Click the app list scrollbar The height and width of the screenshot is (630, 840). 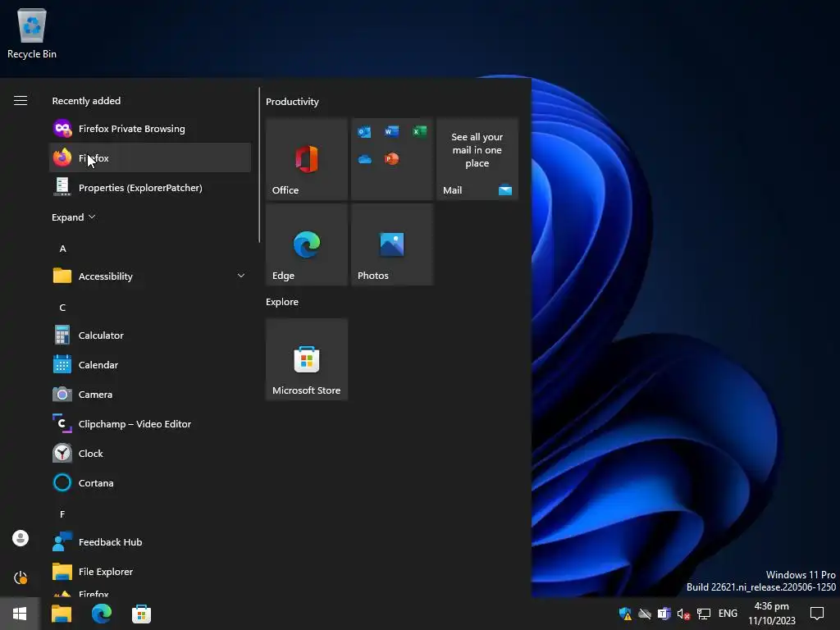pyautogui.click(x=259, y=165)
